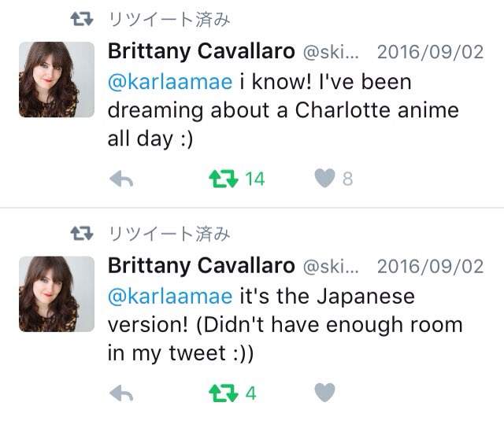Toggle retweet on the tweet with 14 retweets
Viewport: 504px width, 421px height.
[x=224, y=179]
